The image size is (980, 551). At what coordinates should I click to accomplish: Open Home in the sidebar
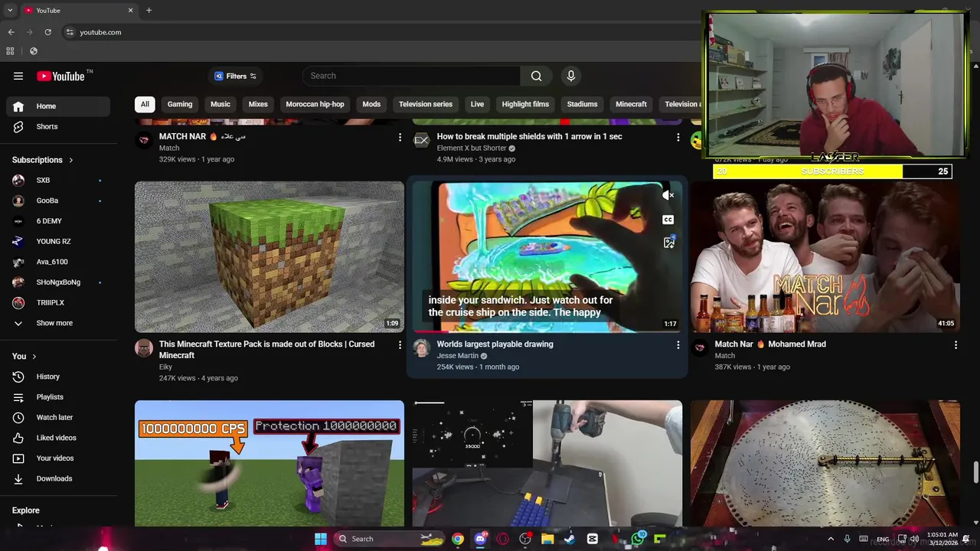click(x=58, y=106)
